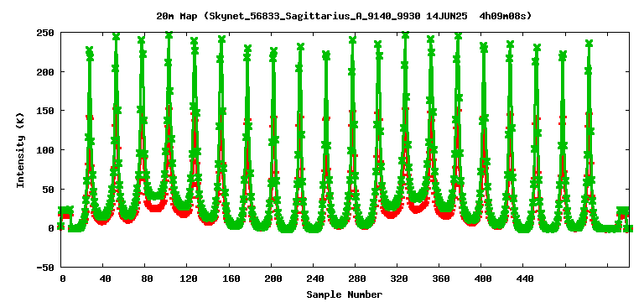This screenshot has height=302, width=644.
Task: Click the -50 y-axis tick label
Action: pos(46,268)
